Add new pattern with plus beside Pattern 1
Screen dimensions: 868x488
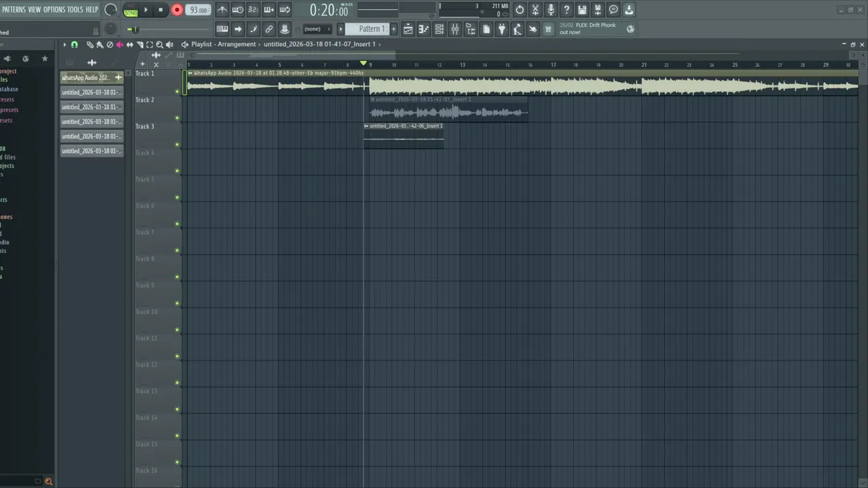click(x=394, y=29)
